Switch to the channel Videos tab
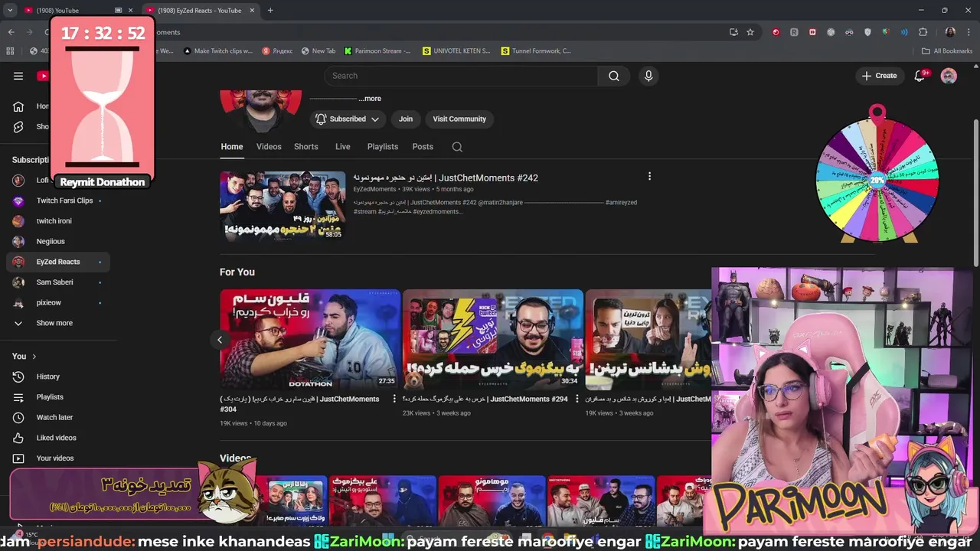The image size is (980, 551). (x=269, y=147)
